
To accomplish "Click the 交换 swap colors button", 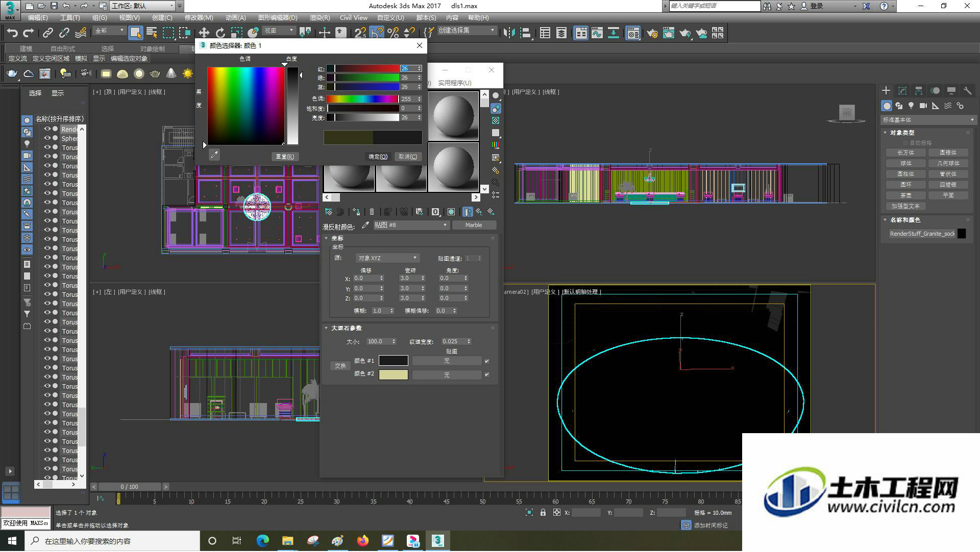I will 340,366.
